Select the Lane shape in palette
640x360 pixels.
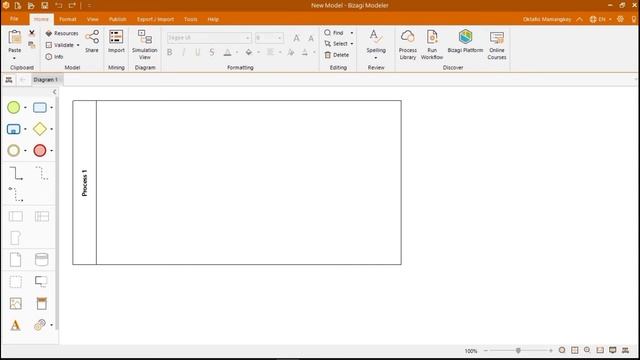pyautogui.click(x=42, y=216)
